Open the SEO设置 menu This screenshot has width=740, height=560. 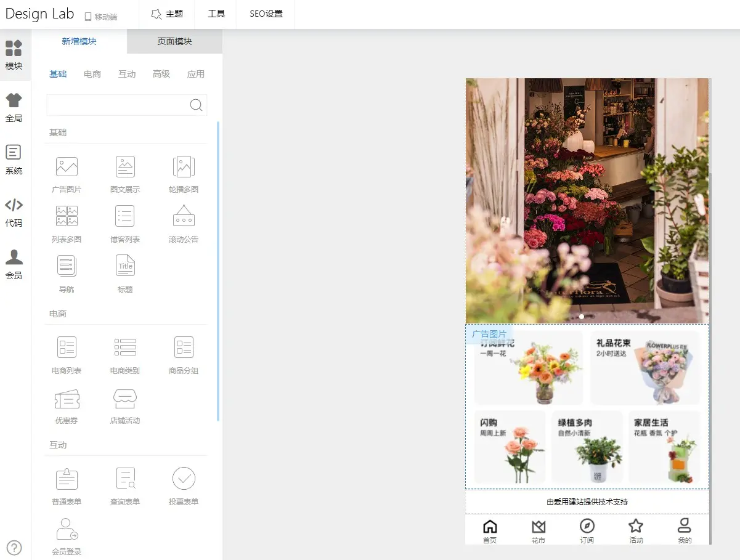[266, 14]
